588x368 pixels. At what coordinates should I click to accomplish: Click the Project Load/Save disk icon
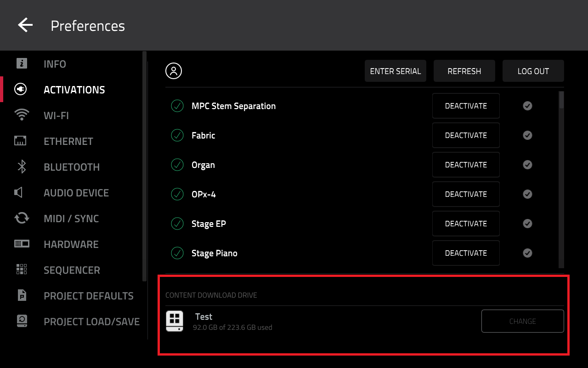pos(22,321)
